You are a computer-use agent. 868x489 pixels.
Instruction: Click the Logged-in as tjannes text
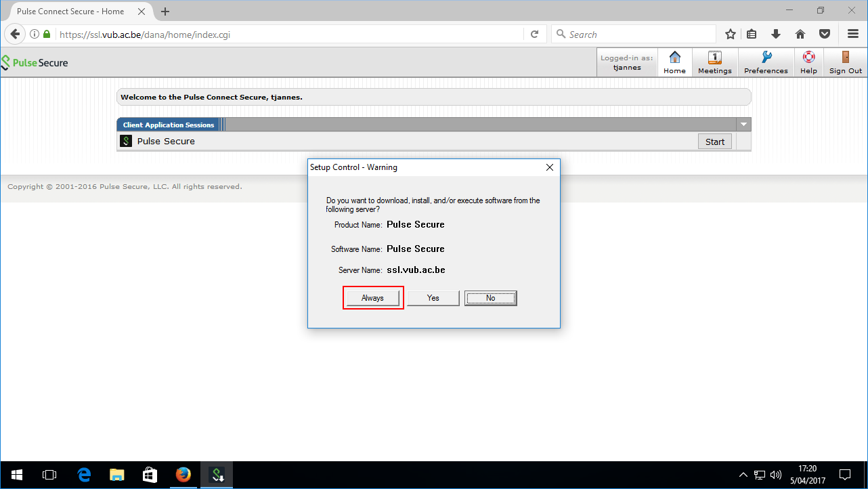[x=627, y=62]
